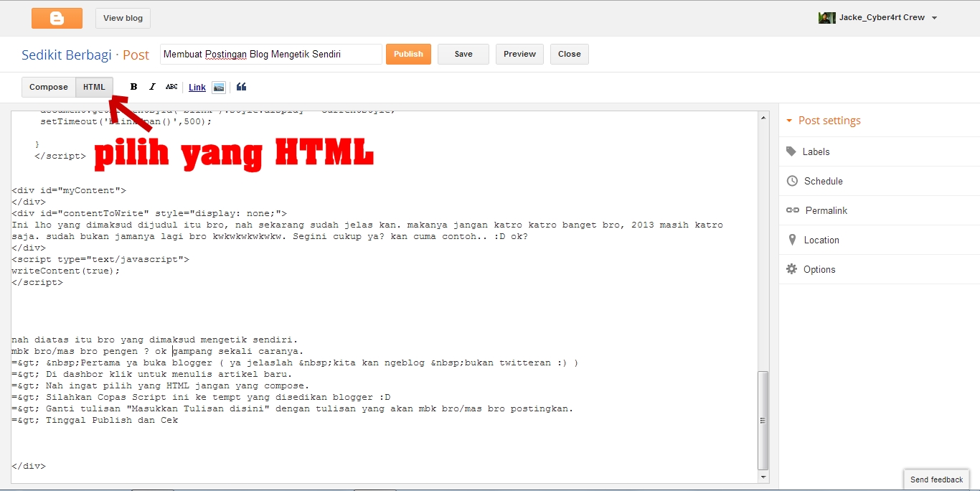Screen dimensions: 980x491
Task: Collapse the Post settings panel
Action: (x=824, y=121)
